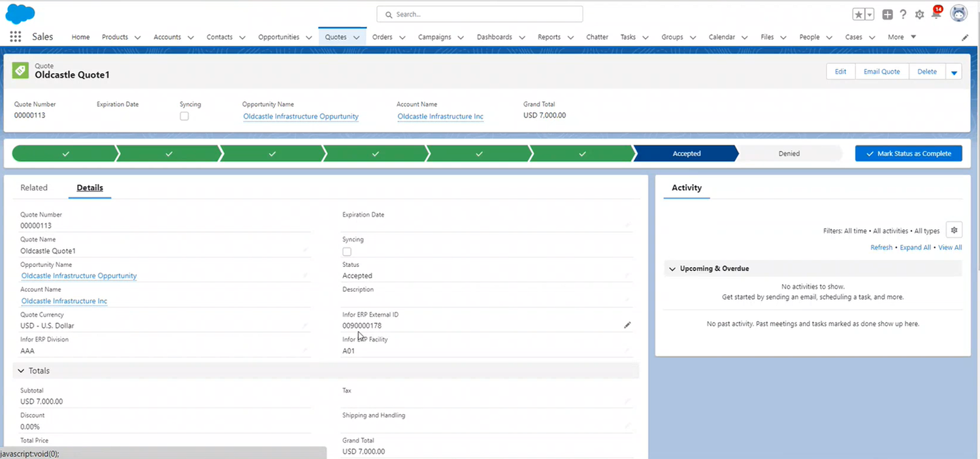
Task: Select the Accepted stage on the path
Action: 686,153
